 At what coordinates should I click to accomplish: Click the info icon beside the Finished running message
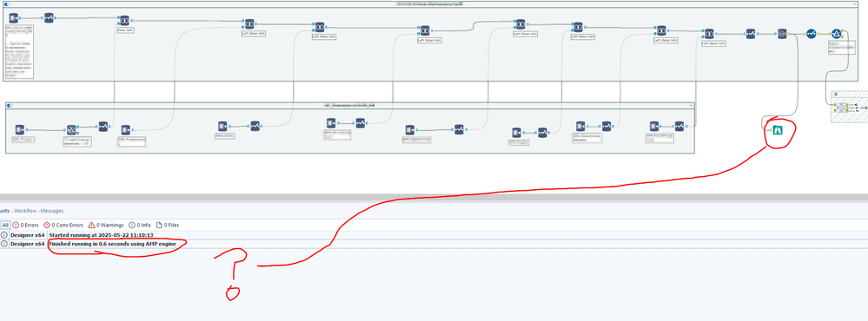click(4, 244)
